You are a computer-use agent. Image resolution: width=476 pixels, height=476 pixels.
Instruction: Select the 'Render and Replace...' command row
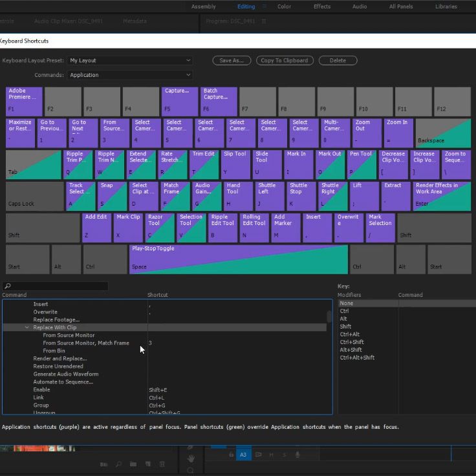click(60, 358)
